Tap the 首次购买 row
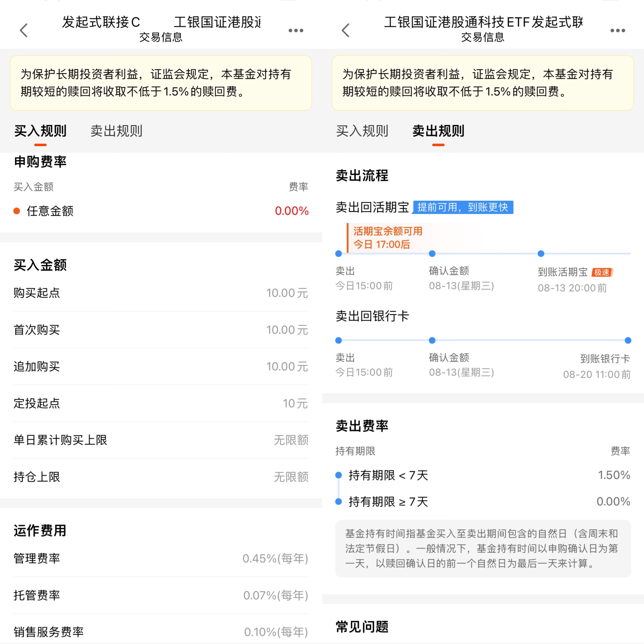Viewport: 644px width, 644px height. (x=161, y=330)
